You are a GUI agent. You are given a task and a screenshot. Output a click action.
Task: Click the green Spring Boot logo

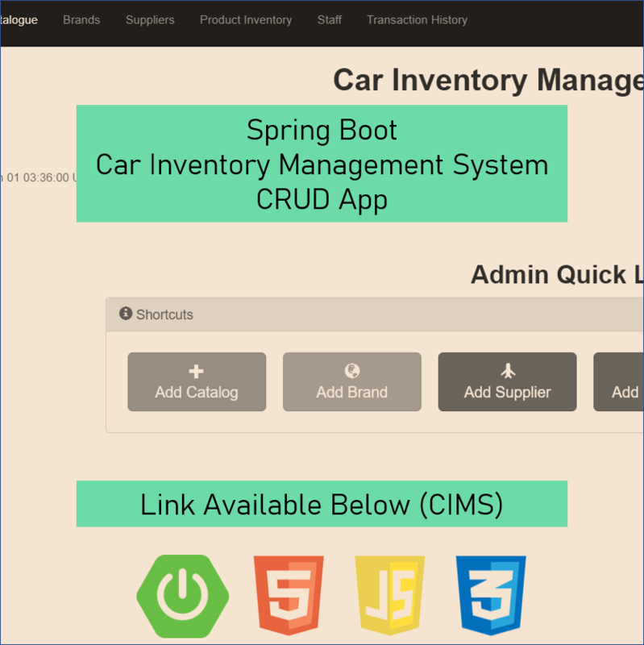[x=183, y=596]
